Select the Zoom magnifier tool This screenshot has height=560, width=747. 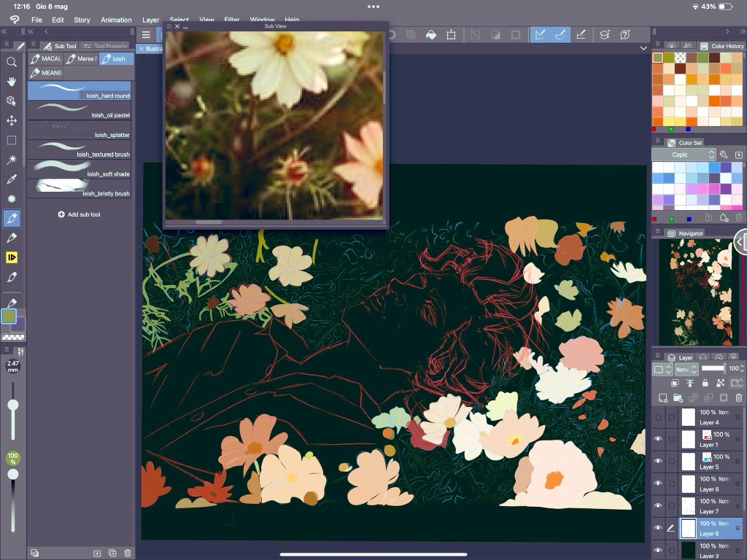point(12,63)
